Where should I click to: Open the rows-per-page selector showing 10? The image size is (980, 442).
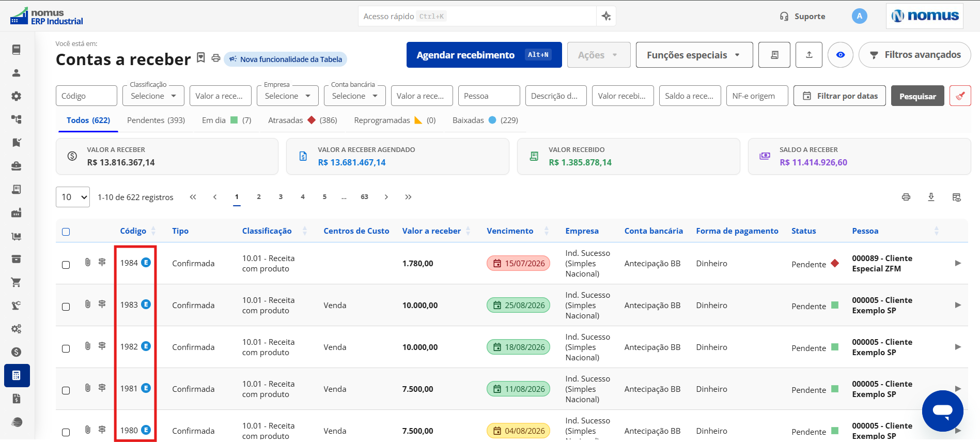coord(73,197)
